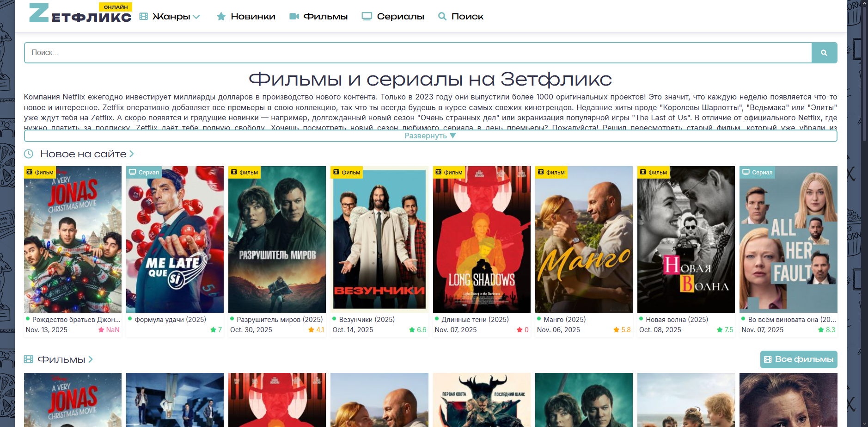Screen dimensions: 868x427
Task: Open the Везунчики (2025) title link
Action: tap(367, 320)
